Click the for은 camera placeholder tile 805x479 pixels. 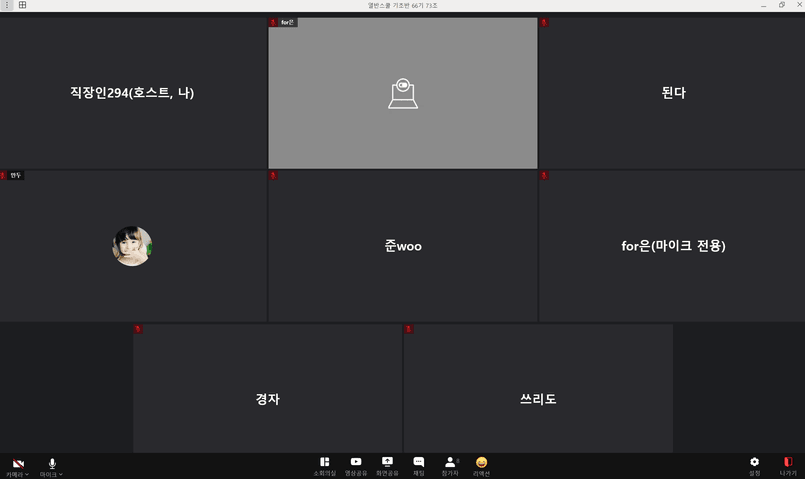pyautogui.click(x=403, y=93)
